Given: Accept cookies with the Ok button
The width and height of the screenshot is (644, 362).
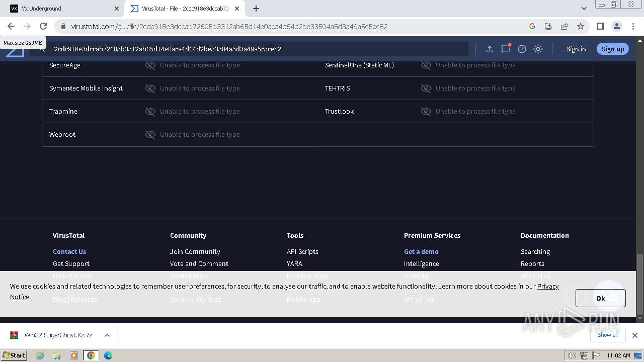Looking at the screenshot, I should tap(600, 298).
